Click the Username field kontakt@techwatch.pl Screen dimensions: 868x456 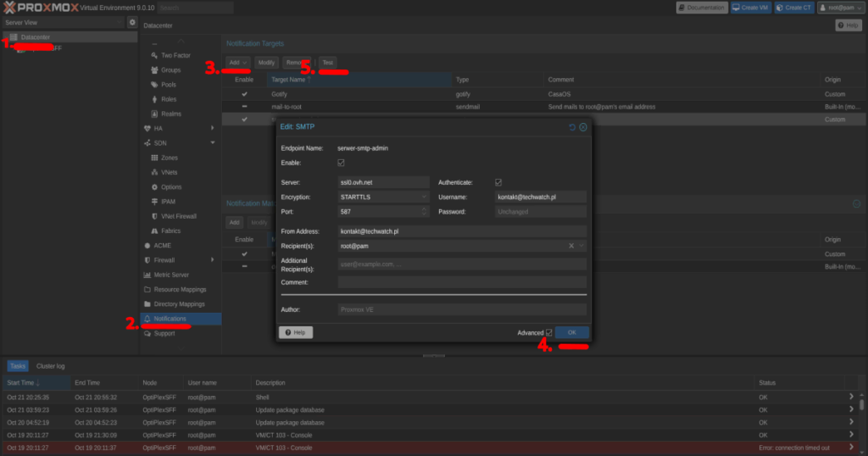(x=540, y=197)
